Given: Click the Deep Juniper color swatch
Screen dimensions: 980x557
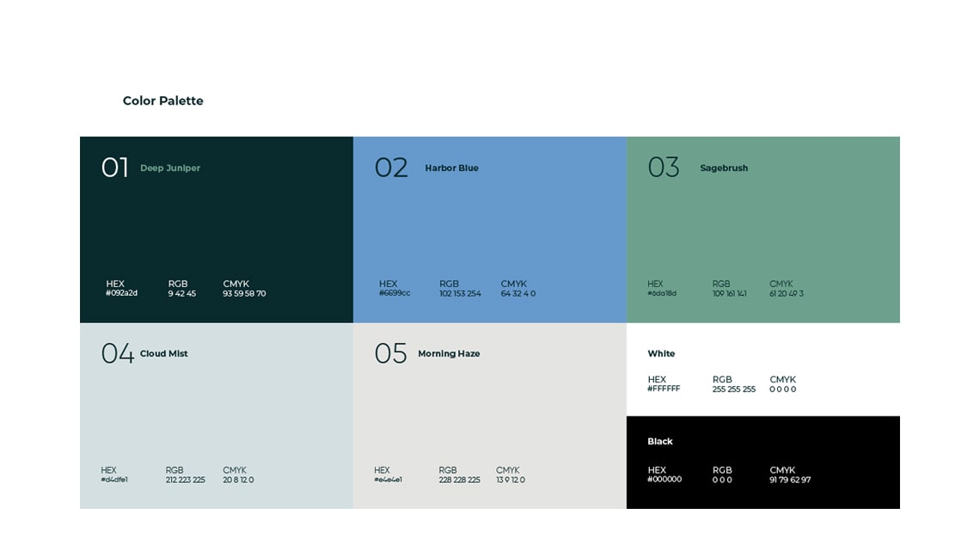Looking at the screenshot, I should pyautogui.click(x=217, y=230).
